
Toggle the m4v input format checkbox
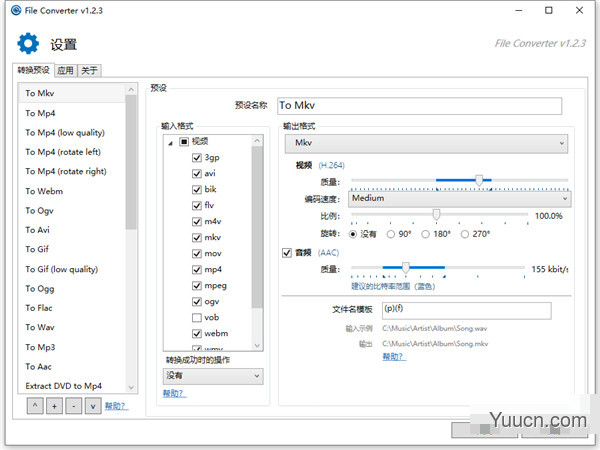click(x=197, y=222)
